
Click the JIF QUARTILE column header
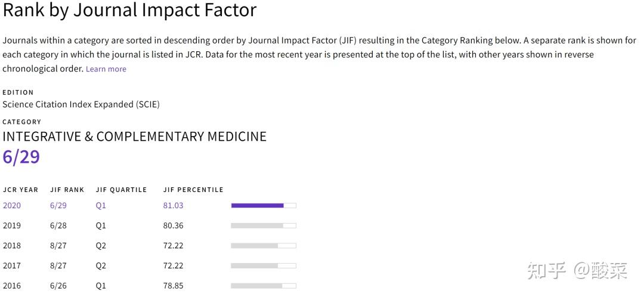(121, 190)
